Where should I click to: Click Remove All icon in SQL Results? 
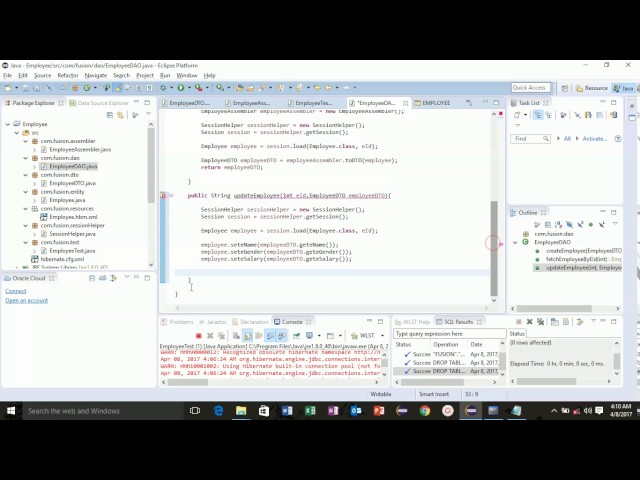pos(540,322)
